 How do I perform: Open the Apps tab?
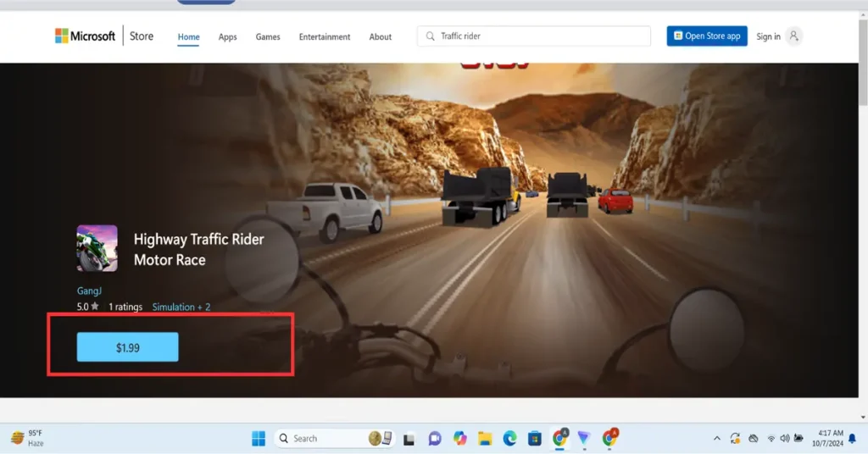227,37
